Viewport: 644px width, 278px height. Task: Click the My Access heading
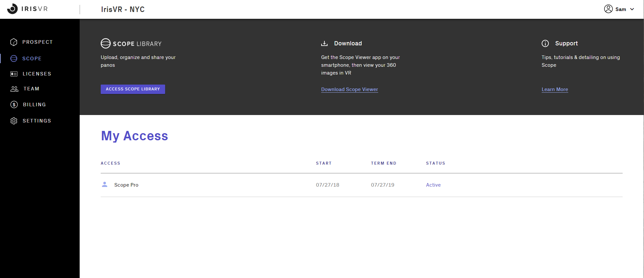click(134, 136)
